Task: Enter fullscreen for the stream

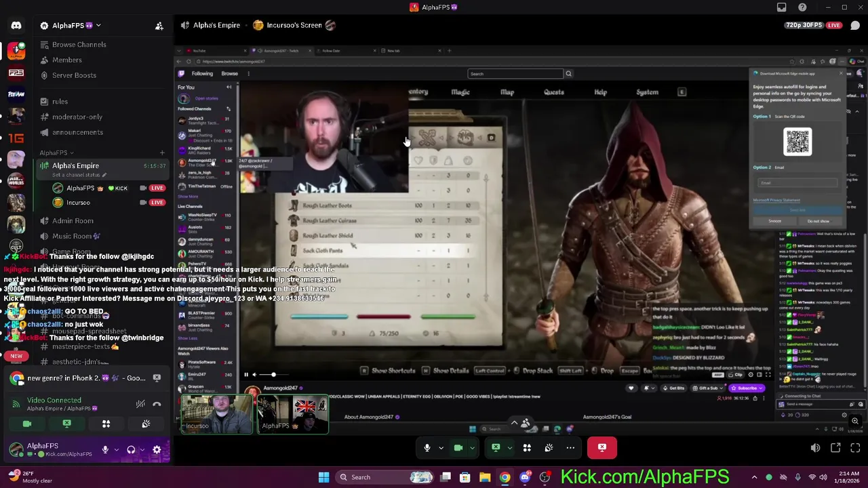Action: pyautogui.click(x=855, y=448)
